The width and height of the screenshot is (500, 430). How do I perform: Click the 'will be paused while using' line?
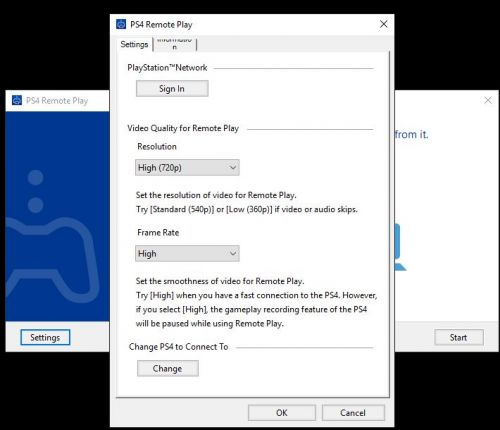[x=210, y=323]
